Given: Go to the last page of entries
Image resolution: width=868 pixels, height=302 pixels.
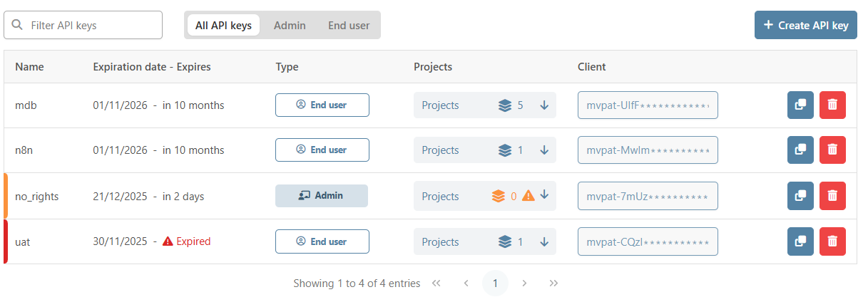Looking at the screenshot, I should [x=553, y=283].
